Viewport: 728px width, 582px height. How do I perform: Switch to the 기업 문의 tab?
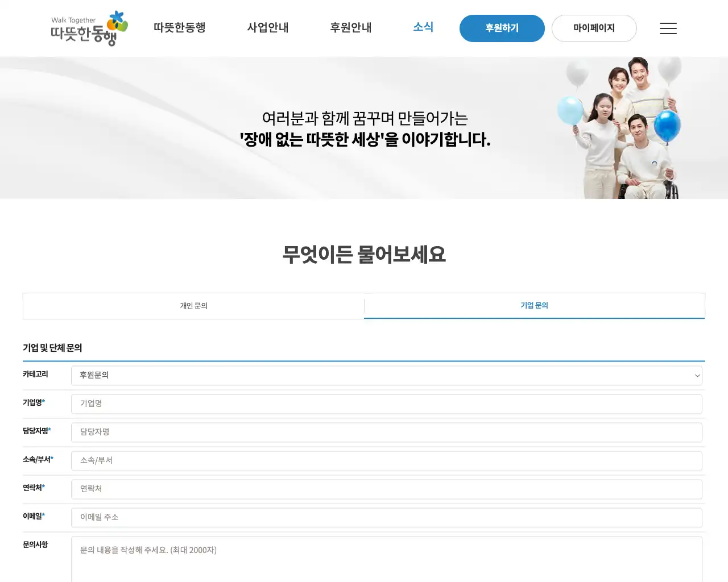[533, 305]
